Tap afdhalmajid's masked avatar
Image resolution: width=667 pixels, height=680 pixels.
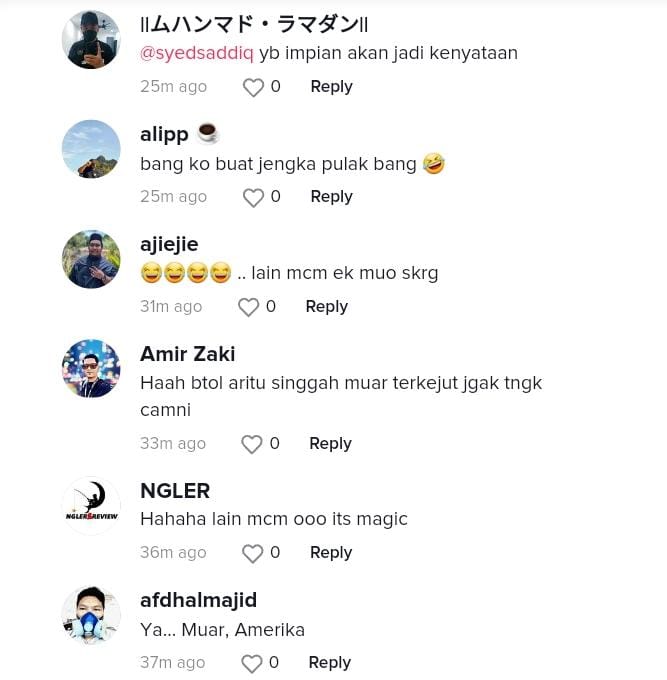[x=91, y=615]
